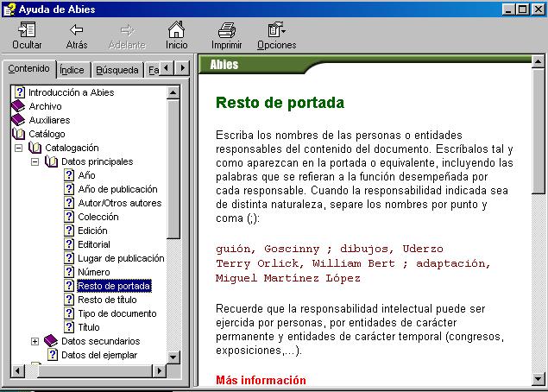Click the Catalogación open book icon

35,148
